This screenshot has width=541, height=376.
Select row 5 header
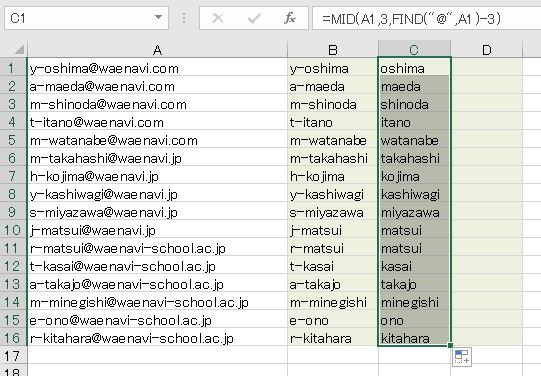click(x=13, y=140)
